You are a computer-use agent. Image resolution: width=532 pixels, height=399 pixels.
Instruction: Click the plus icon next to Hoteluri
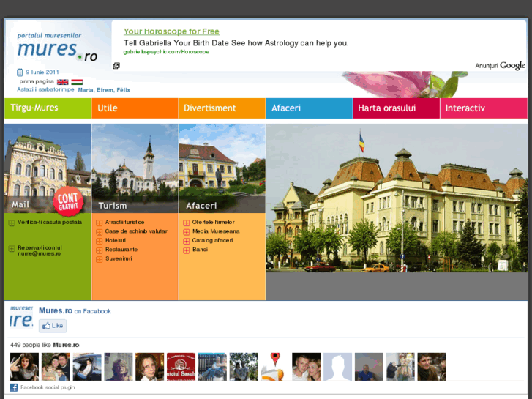[x=99, y=241]
